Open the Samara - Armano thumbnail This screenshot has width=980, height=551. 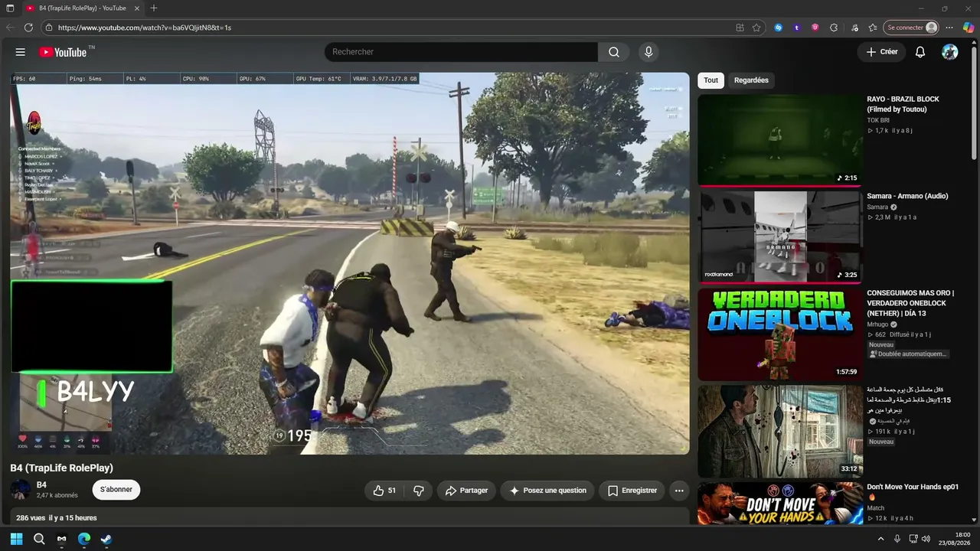[x=780, y=237]
